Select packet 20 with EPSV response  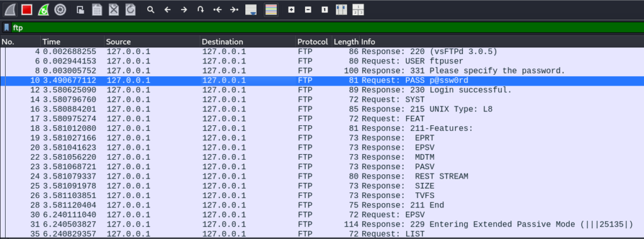pyautogui.click(x=322, y=147)
